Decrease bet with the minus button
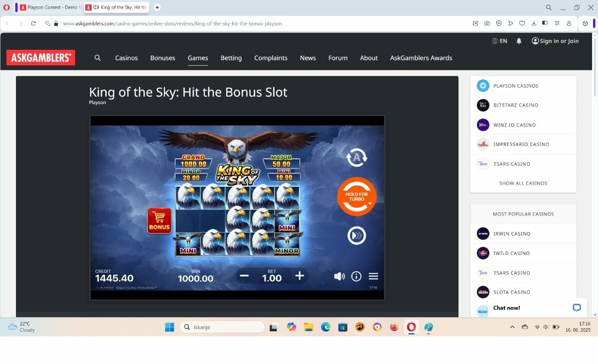The width and height of the screenshot is (598, 364). pos(244,276)
